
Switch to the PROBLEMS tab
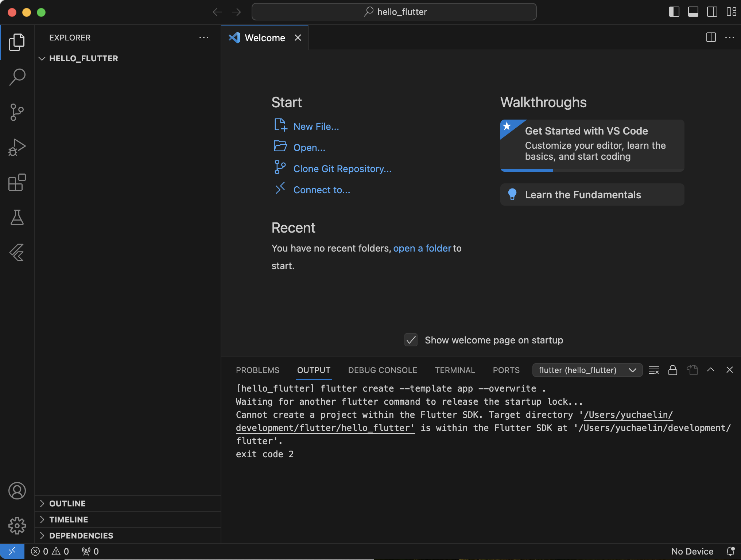pos(257,370)
